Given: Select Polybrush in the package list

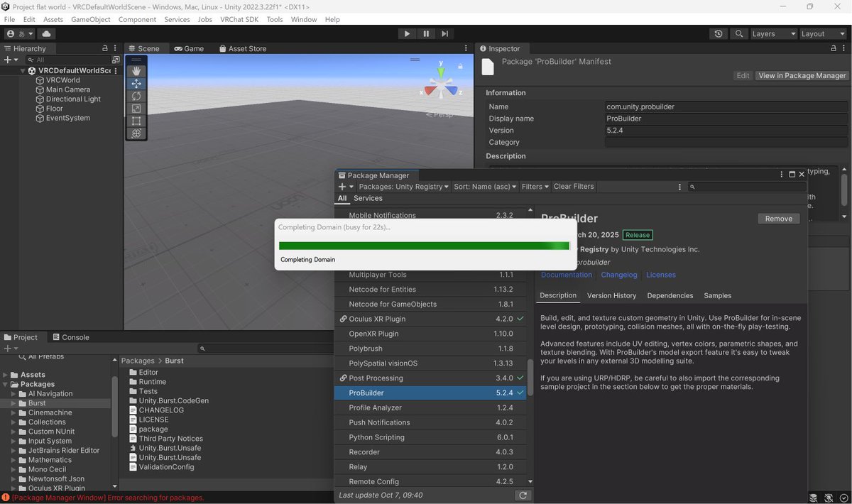Looking at the screenshot, I should point(430,349).
